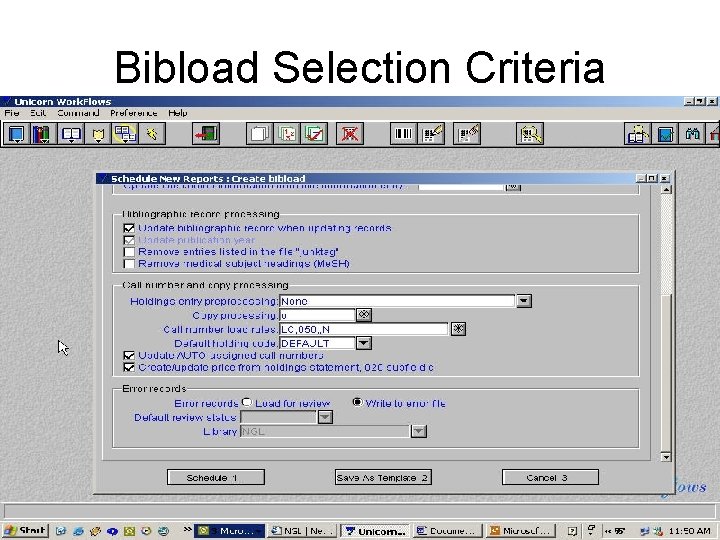Click dialog scrollbar down arrow
Image resolution: width=720 pixels, height=540 pixels.
[666, 456]
